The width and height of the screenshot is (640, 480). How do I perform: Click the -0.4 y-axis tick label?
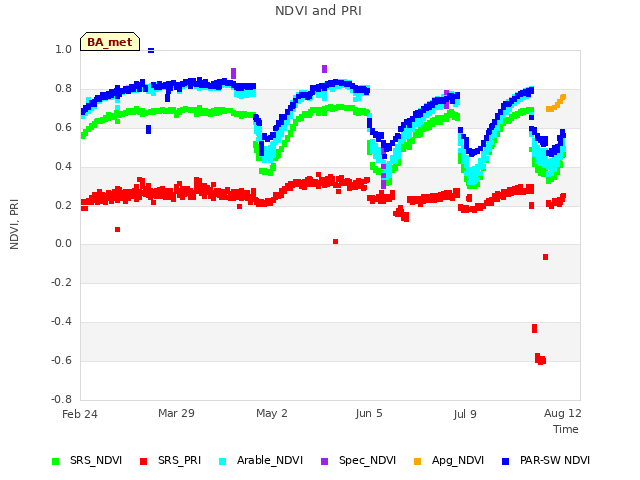62,322
